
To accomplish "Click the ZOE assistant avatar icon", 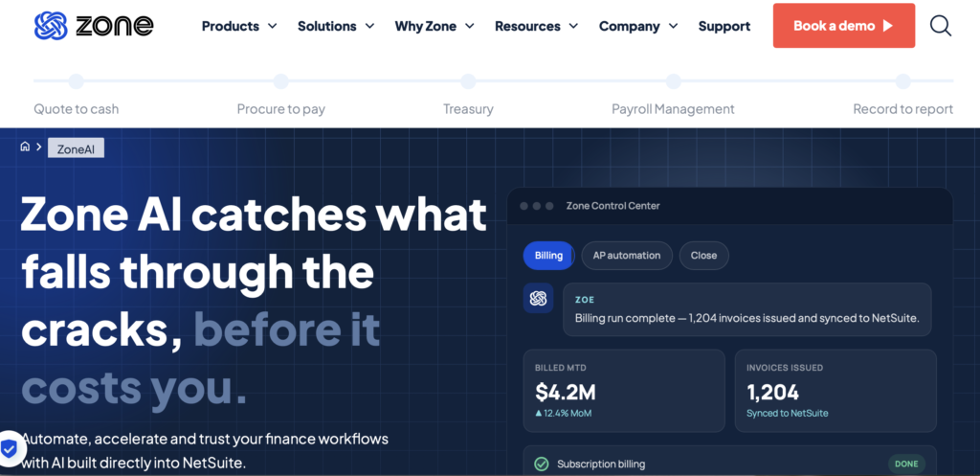I will coord(538,299).
